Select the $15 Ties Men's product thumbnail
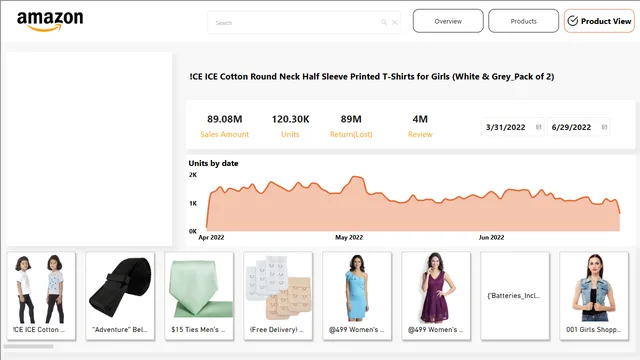Screen dimensions: 640x360 coord(199,296)
